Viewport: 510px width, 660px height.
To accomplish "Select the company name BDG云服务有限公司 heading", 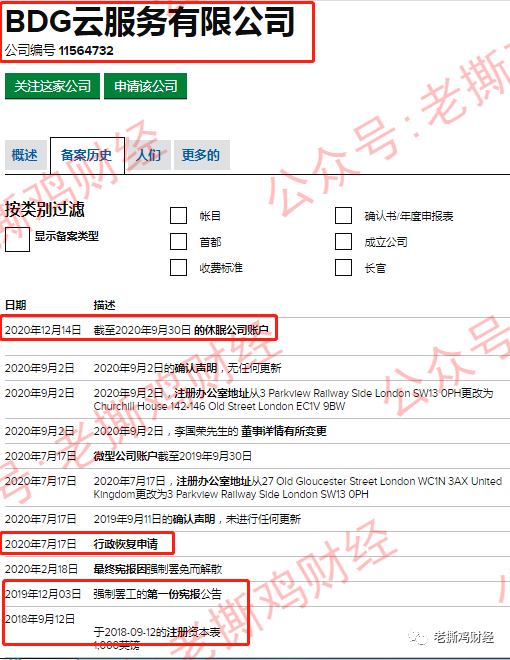I will [150, 22].
